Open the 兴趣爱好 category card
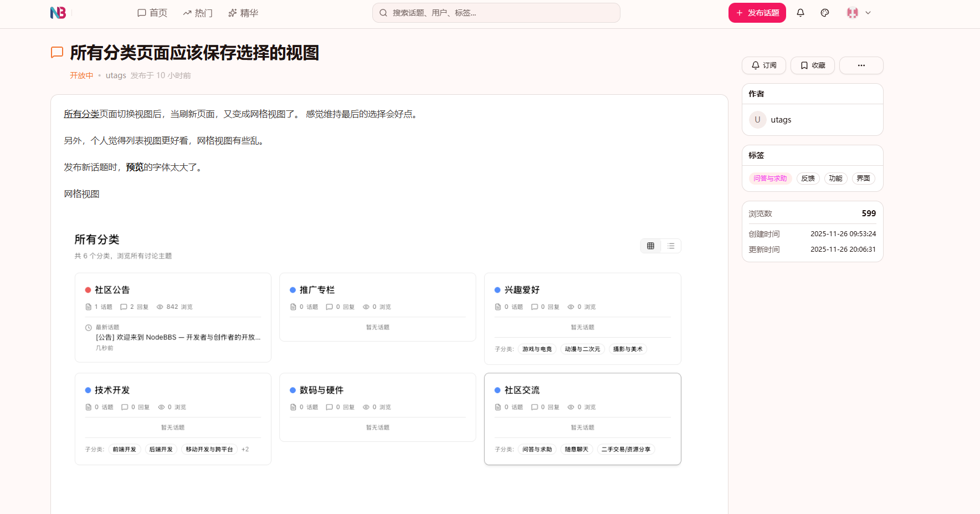Screen dimensions: 980x514 583,319
